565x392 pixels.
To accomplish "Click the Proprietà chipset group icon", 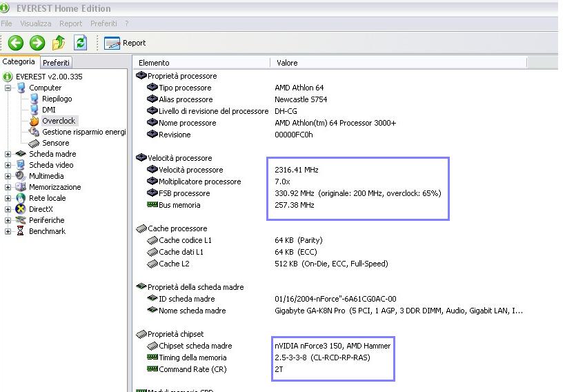I will pyautogui.click(x=141, y=334).
